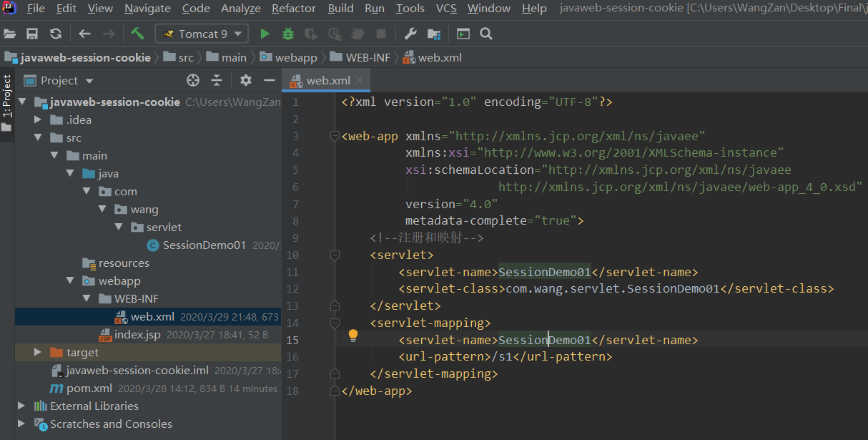Screen dimensions: 868x440
Task: Click the IntelliJ IDEA logo icon
Action: tap(9, 9)
